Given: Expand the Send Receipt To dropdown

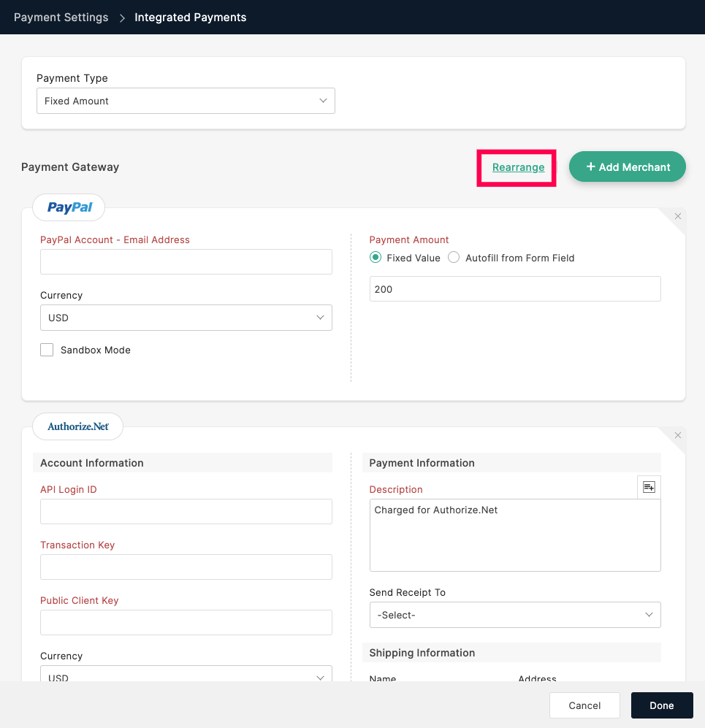Looking at the screenshot, I should (x=515, y=615).
